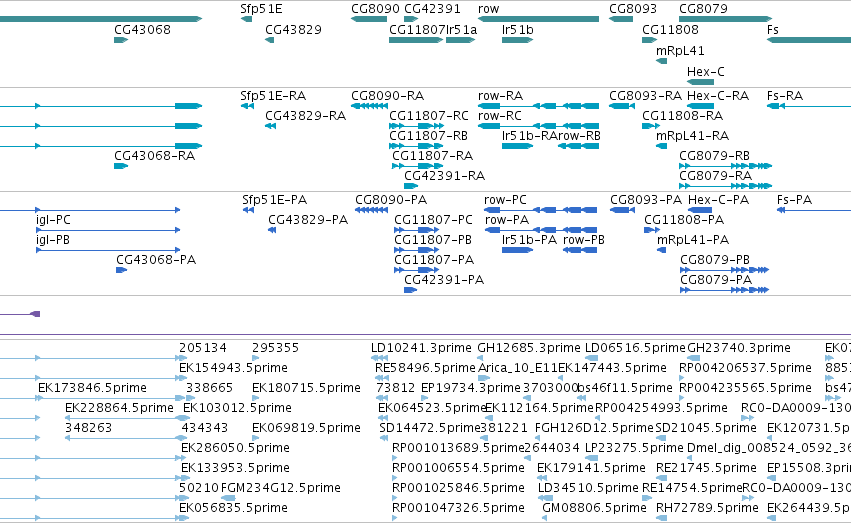Image resolution: width=851 pixels, height=523 pixels.
Task: Select the CG11807-PC protein label
Action: [x=433, y=220]
